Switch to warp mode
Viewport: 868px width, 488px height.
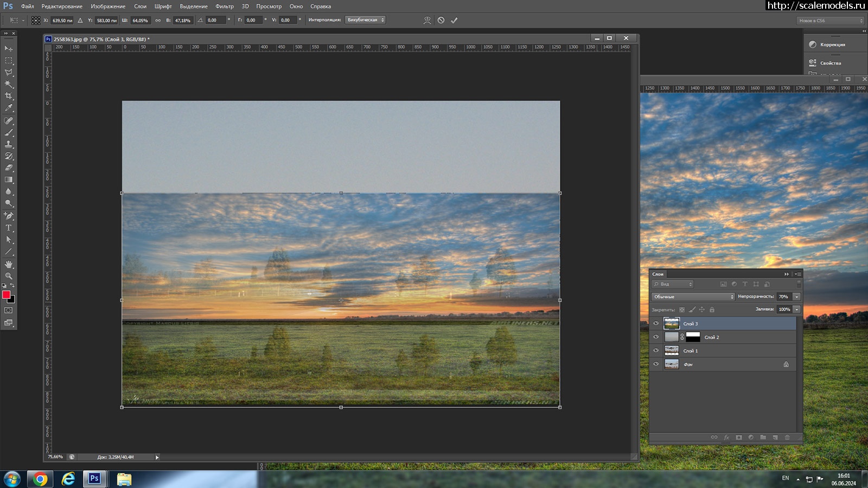427,20
